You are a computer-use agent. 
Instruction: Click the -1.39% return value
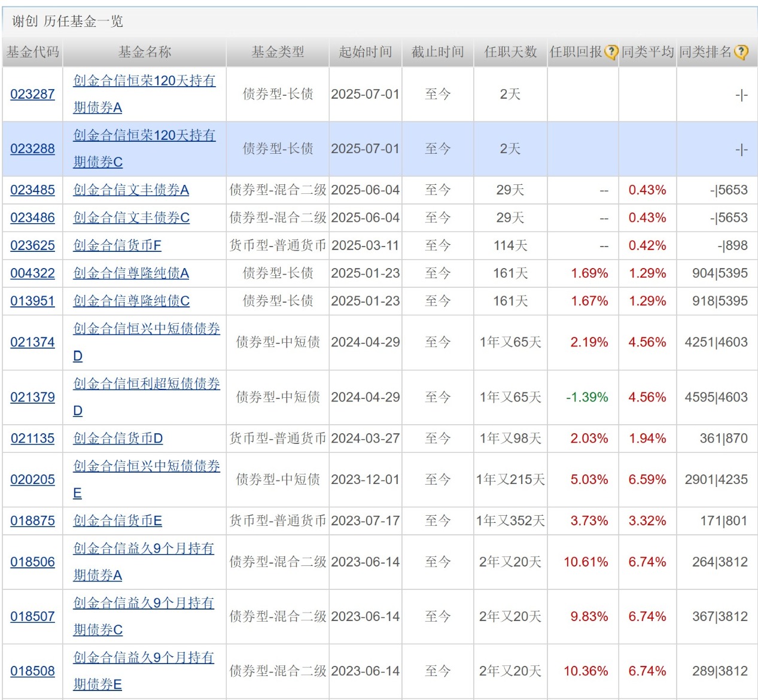coord(587,397)
